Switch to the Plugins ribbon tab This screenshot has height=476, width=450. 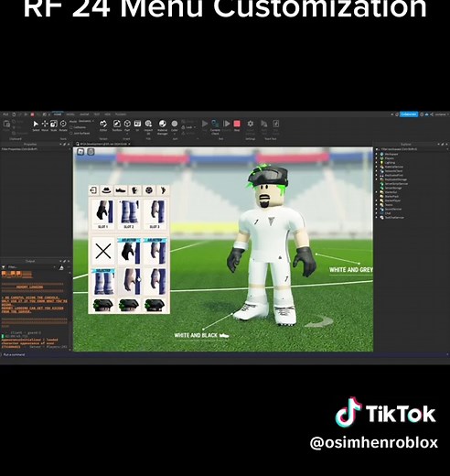click(x=121, y=114)
